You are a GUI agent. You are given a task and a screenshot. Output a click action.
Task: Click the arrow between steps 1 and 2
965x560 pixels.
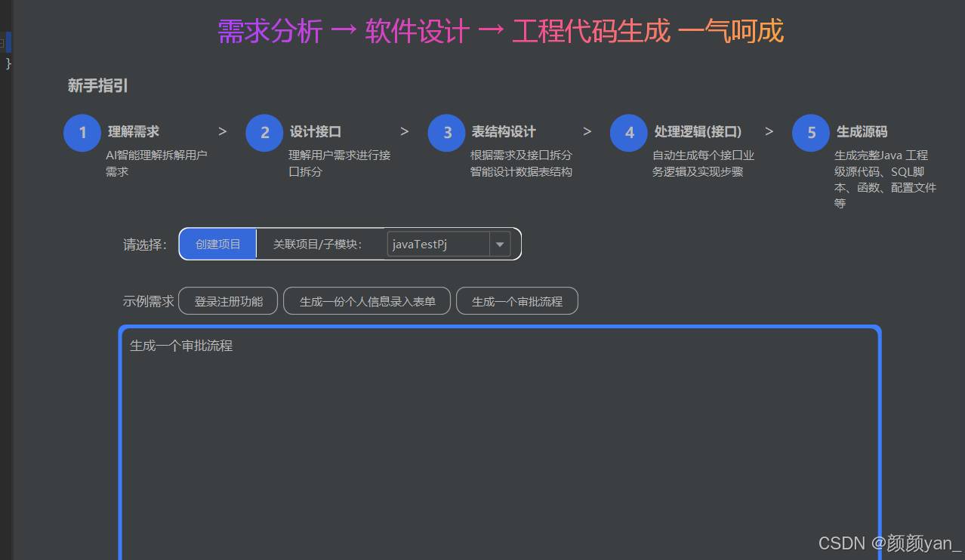click(223, 131)
